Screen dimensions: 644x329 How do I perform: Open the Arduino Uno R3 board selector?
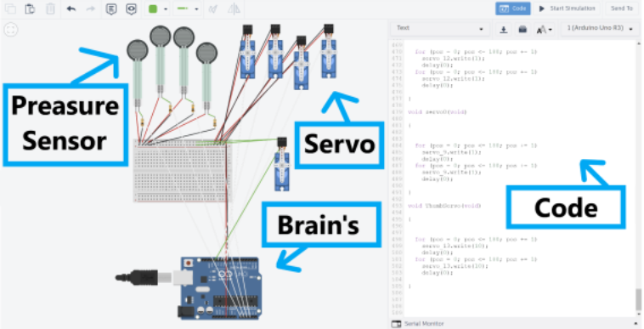click(600, 28)
